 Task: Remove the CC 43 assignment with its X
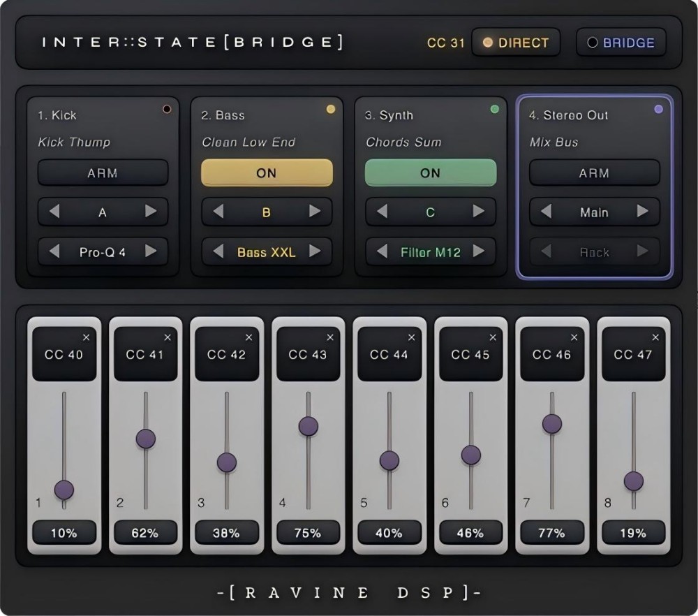click(330, 337)
